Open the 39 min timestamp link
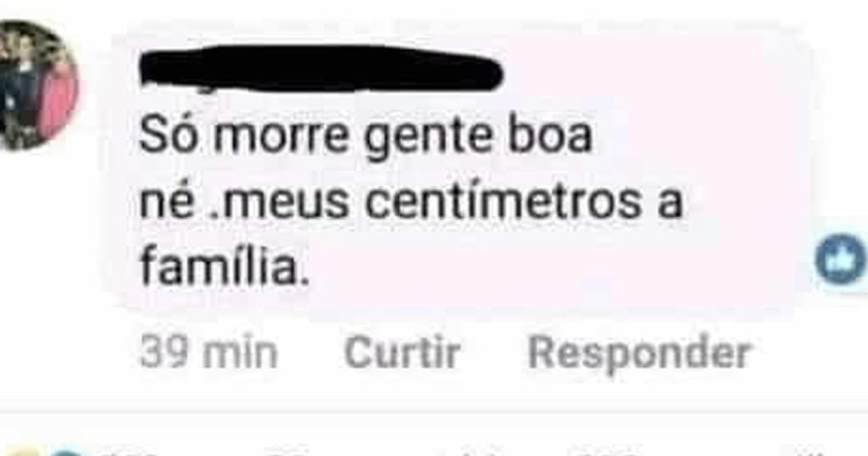The width and height of the screenshot is (868, 456). tap(209, 353)
